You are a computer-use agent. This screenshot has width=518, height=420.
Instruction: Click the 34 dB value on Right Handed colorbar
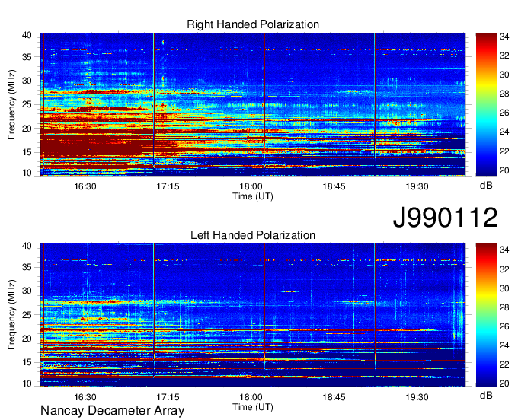tap(504, 37)
